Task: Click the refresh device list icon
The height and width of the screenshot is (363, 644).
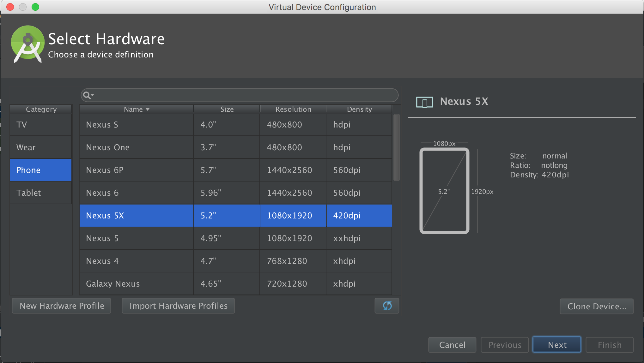Action: 387,306
